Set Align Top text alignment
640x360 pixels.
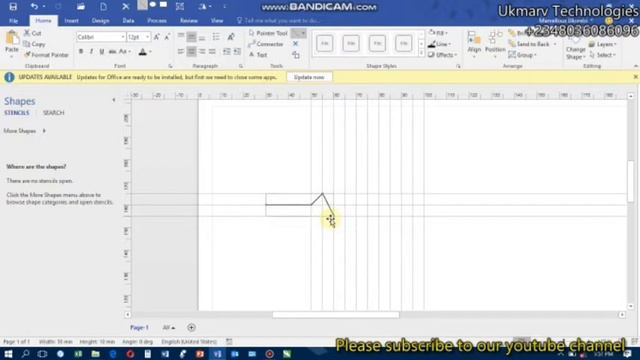point(181,37)
